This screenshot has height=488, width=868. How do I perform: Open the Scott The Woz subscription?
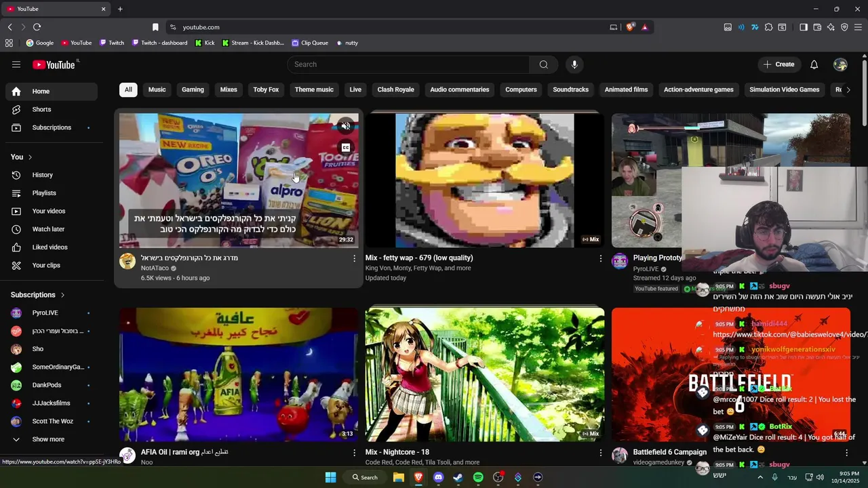click(52, 421)
